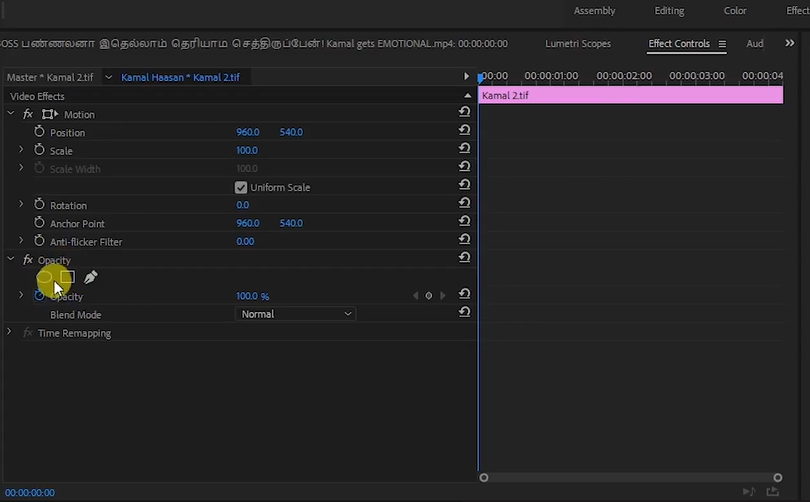Collapse Video Effects with the up arrow
810x502 pixels.
468,96
